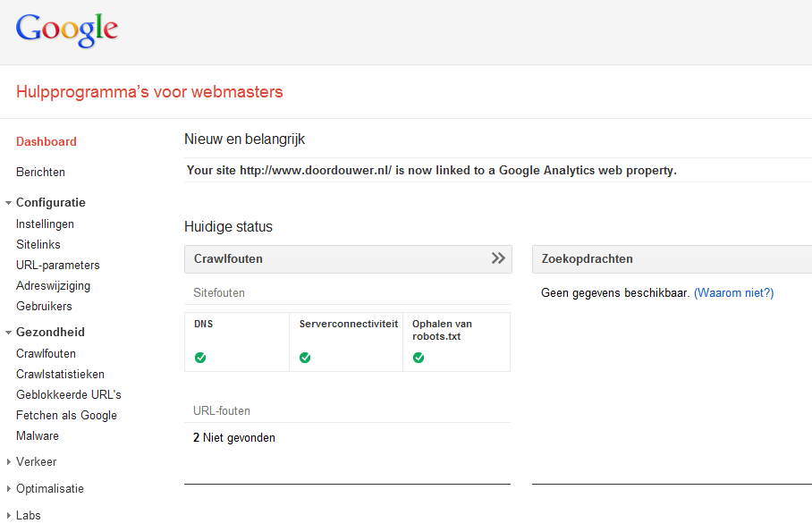Click the Serverconnectiviteit green checkmark
This screenshot has height=532, width=812.
click(x=305, y=358)
